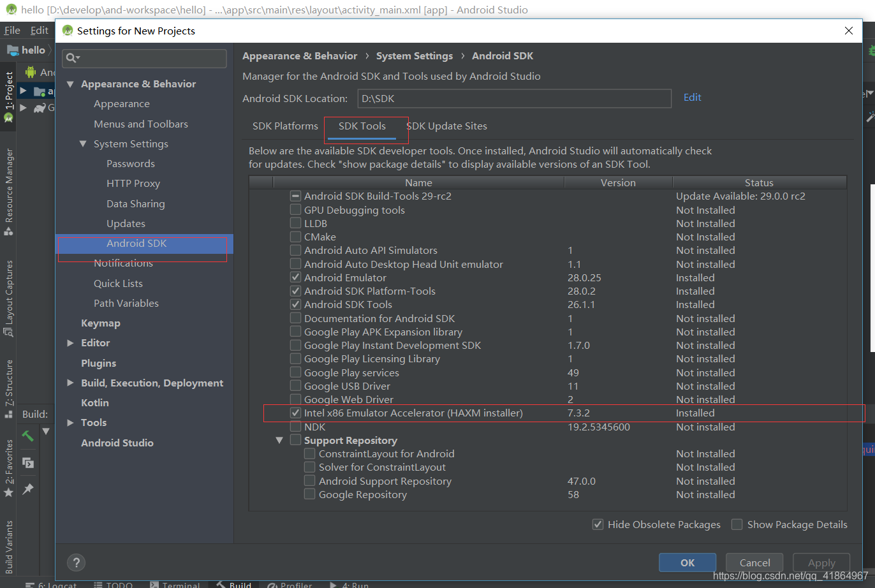Click the System Settings breadcrumb
This screenshot has height=588, width=875.
pyautogui.click(x=415, y=56)
